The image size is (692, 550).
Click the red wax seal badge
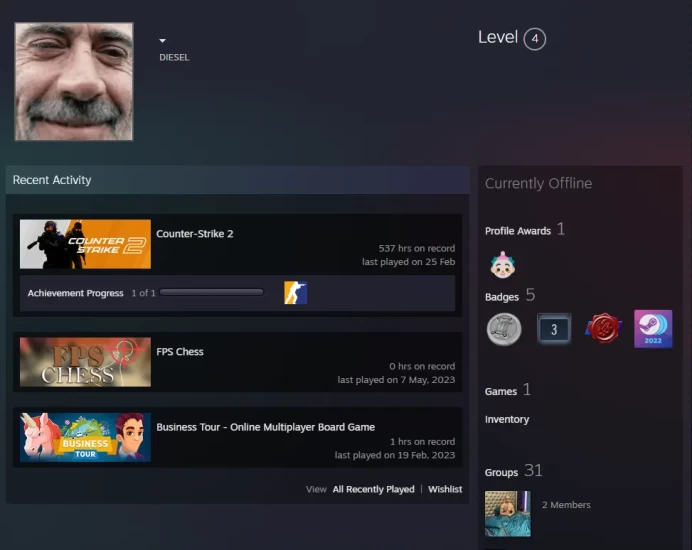pos(604,329)
